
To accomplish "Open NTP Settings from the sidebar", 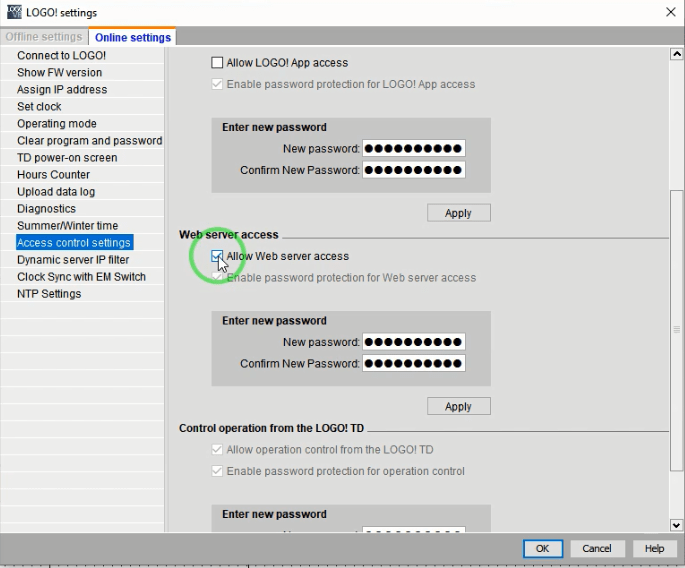I will (x=49, y=294).
